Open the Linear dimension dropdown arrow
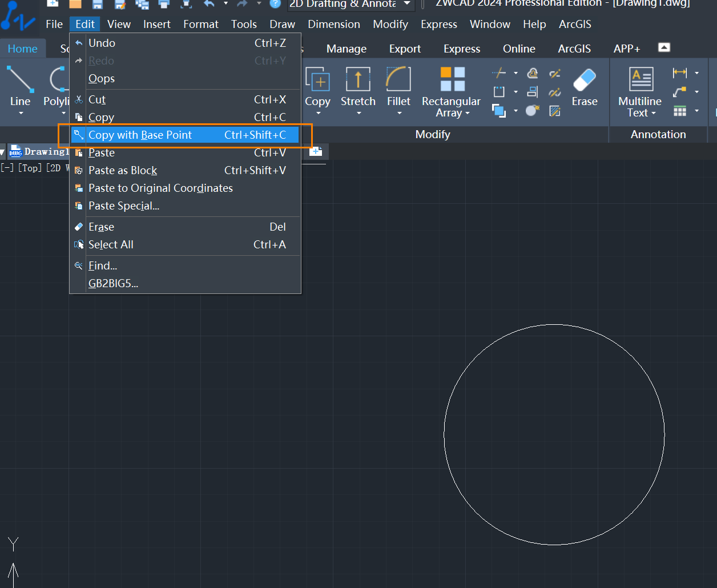The image size is (717, 588). click(x=696, y=73)
